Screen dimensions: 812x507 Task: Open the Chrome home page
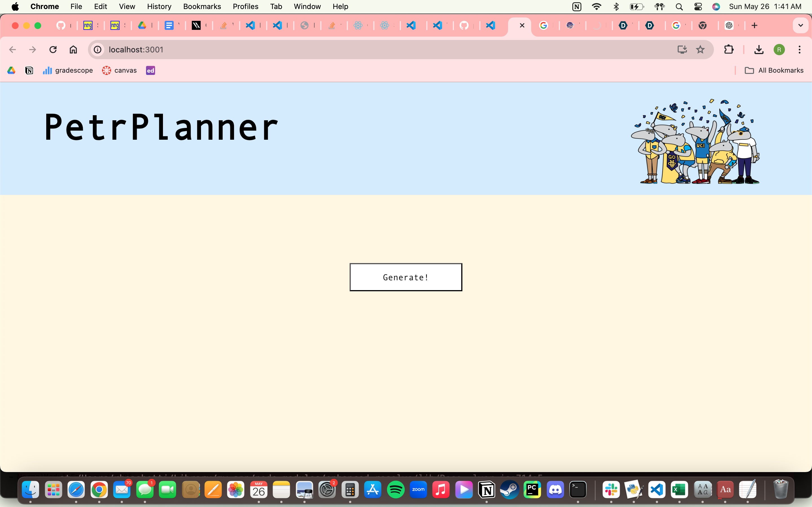point(73,50)
